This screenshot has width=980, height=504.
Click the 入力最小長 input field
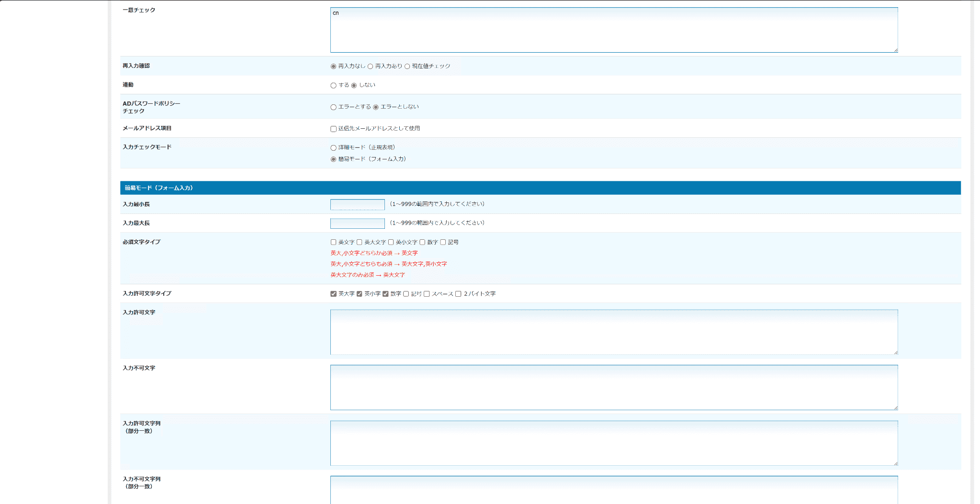point(357,204)
